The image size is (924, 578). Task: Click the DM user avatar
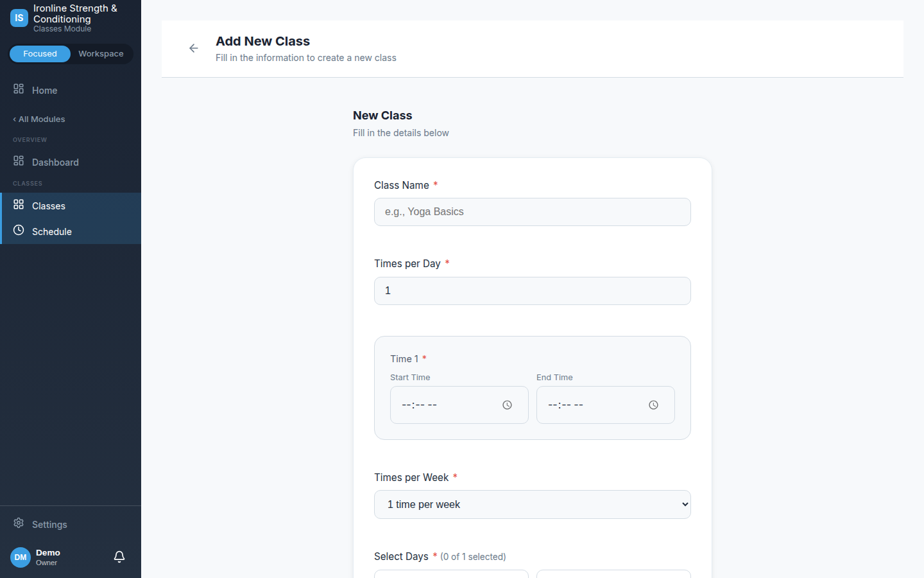(x=21, y=557)
